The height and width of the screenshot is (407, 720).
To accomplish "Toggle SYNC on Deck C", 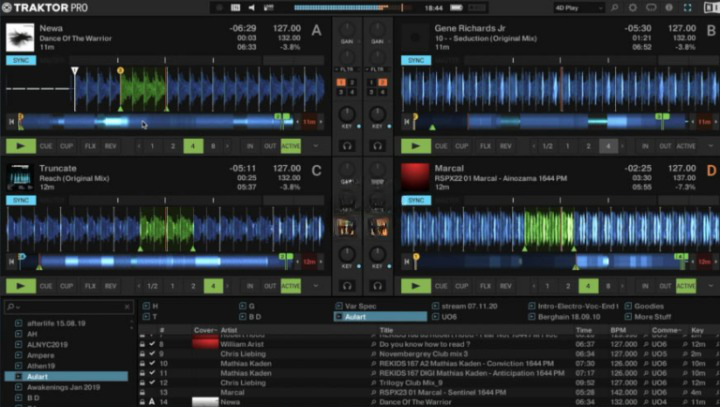I will (21, 200).
